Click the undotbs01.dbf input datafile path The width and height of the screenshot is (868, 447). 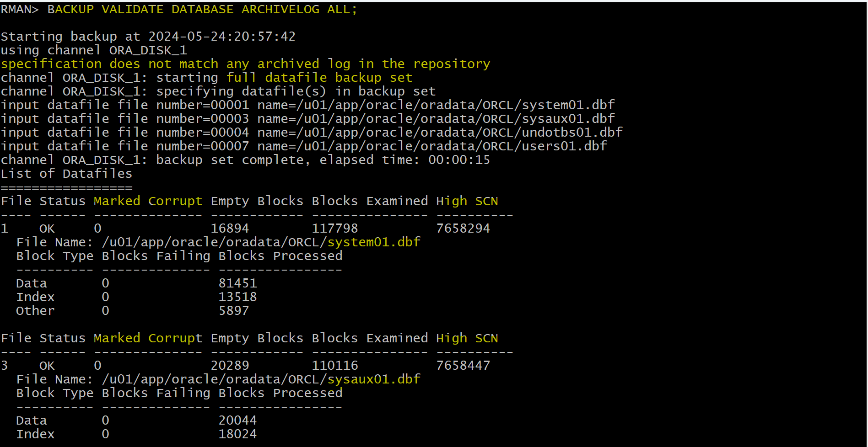[460, 133]
